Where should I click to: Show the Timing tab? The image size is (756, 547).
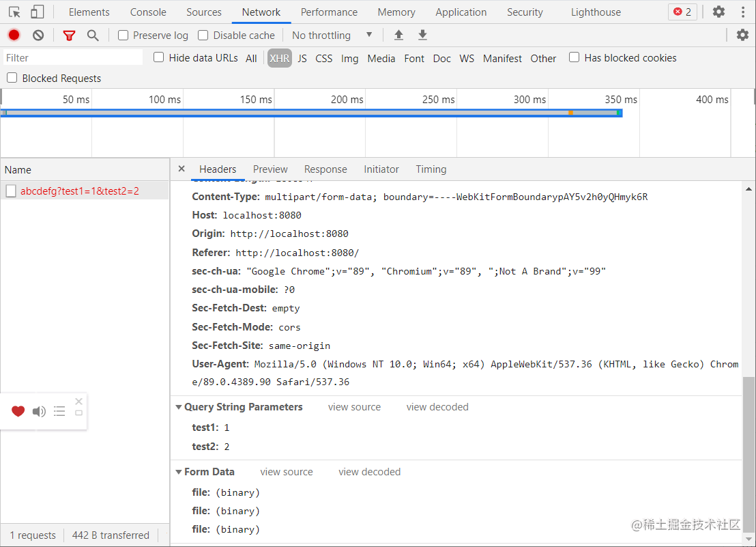coord(431,169)
